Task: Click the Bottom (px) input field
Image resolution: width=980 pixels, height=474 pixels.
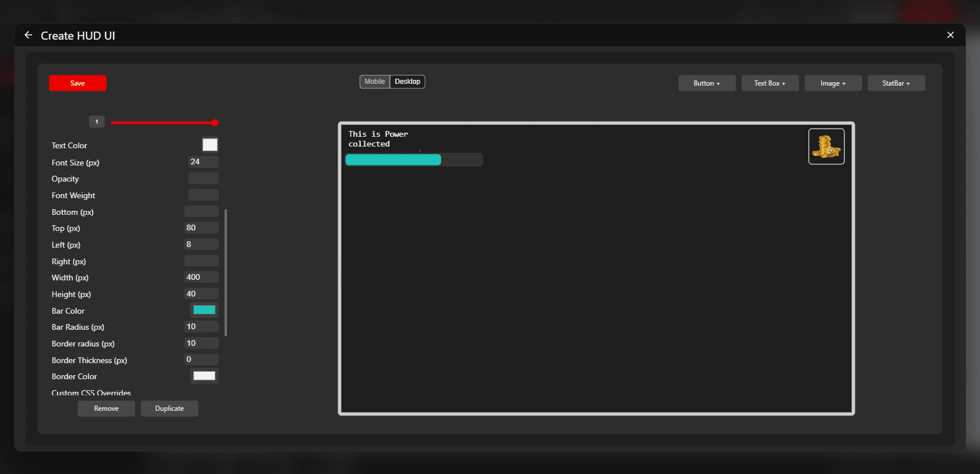Action: click(202, 211)
